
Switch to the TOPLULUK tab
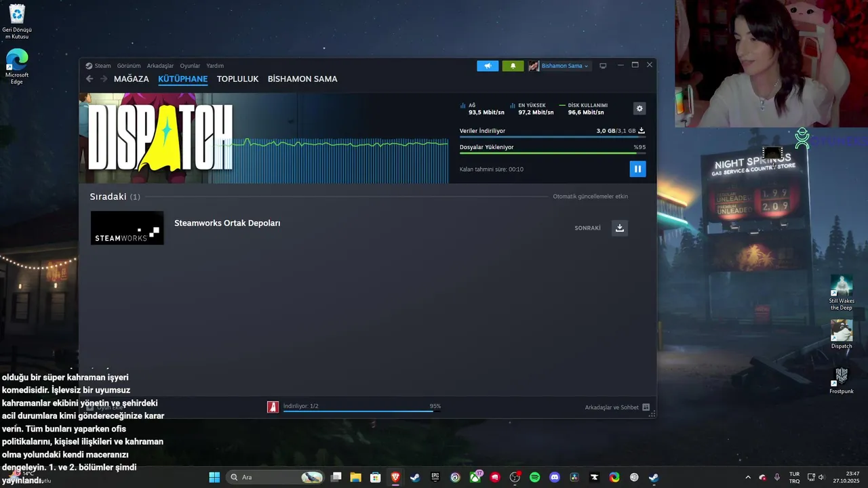(237, 79)
